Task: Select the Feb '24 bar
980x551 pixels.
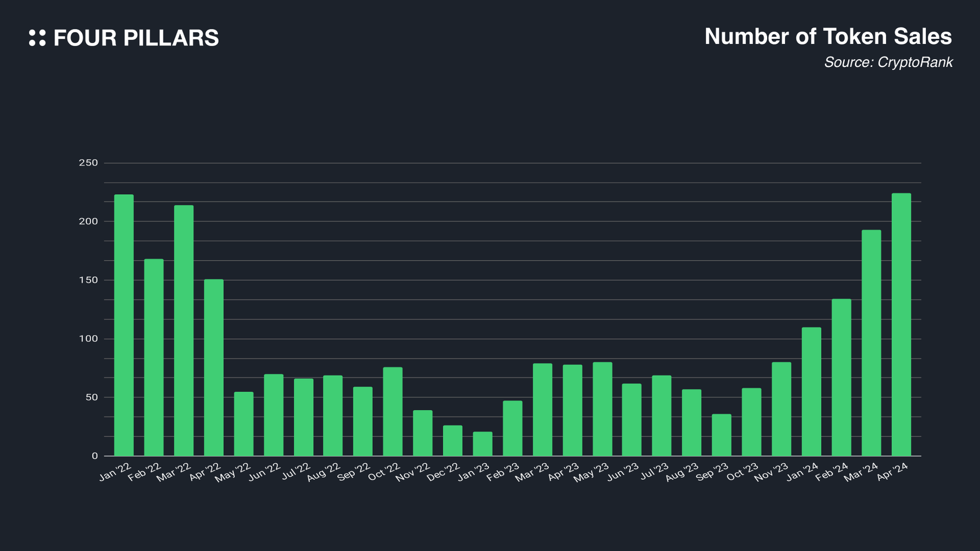Action: 841,377
